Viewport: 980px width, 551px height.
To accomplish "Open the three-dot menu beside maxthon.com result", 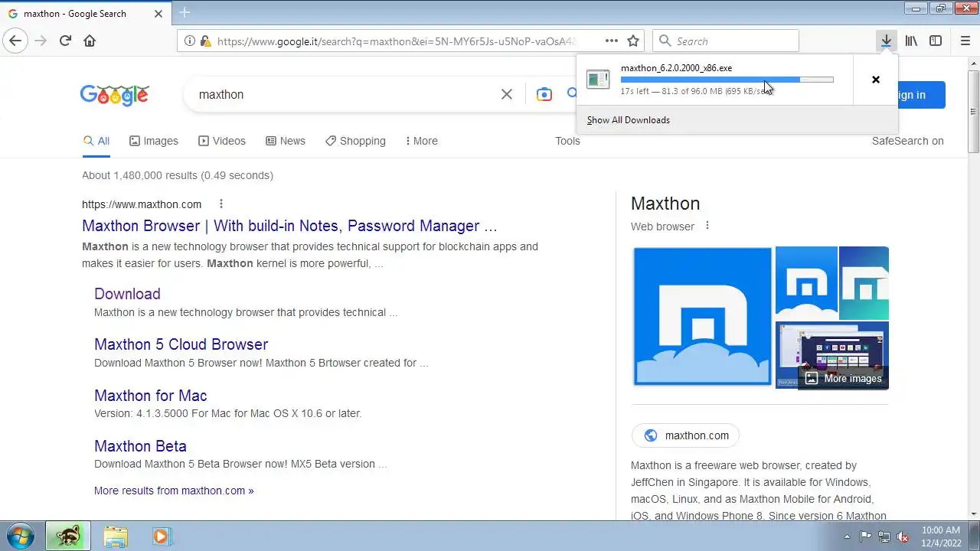I will point(221,204).
